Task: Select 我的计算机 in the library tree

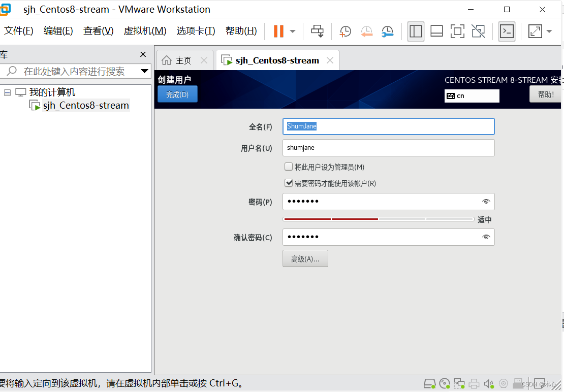Action: [52, 92]
